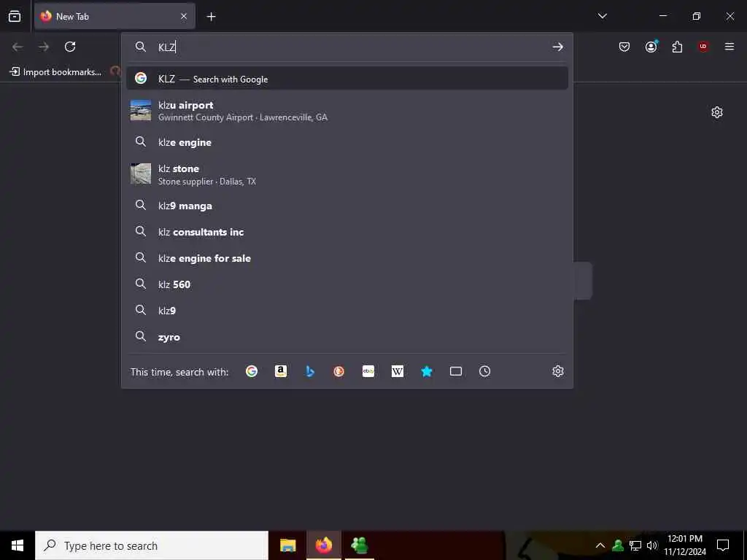
Task: Open the Firefox account icon
Action: click(651, 47)
